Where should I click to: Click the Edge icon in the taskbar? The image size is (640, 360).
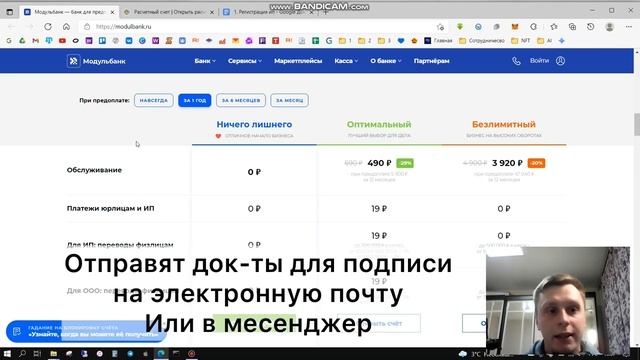[161, 353]
